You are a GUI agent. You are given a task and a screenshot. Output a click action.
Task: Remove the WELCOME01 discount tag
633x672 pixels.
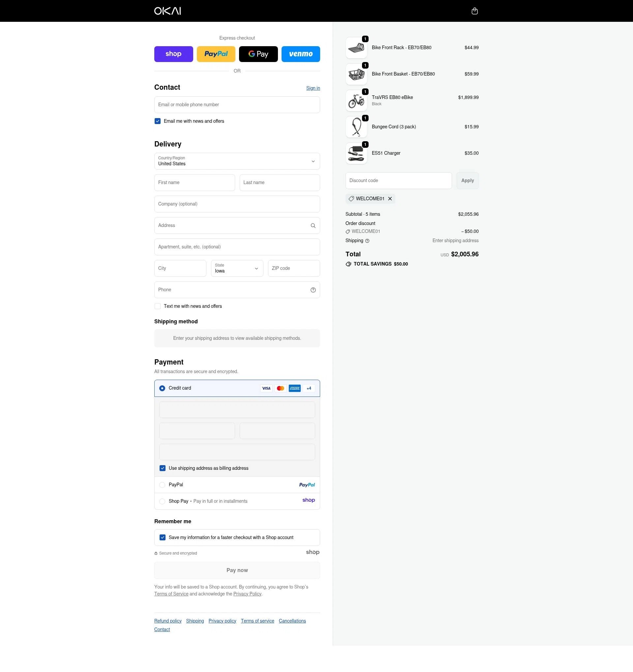pos(390,198)
